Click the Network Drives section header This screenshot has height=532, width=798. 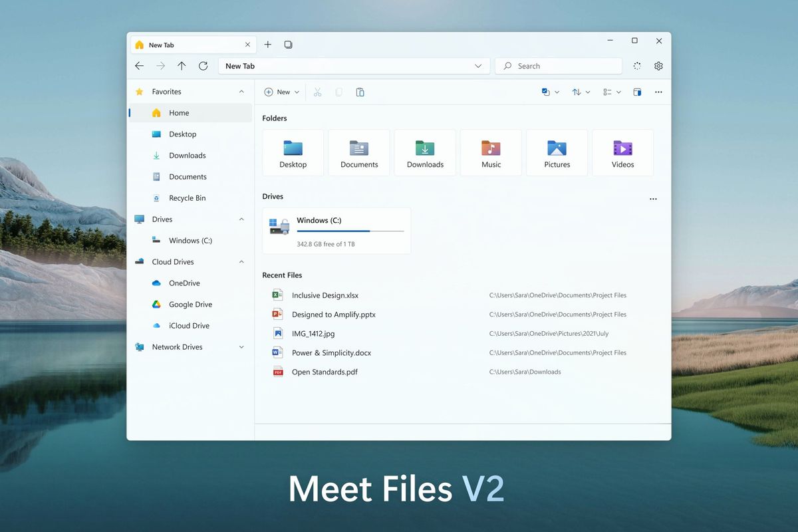click(x=191, y=347)
